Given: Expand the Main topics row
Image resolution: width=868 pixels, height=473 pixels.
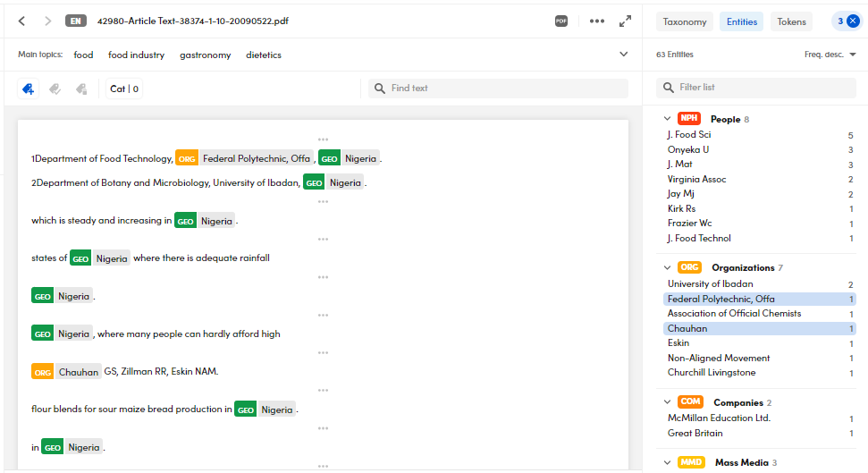Looking at the screenshot, I should point(623,55).
